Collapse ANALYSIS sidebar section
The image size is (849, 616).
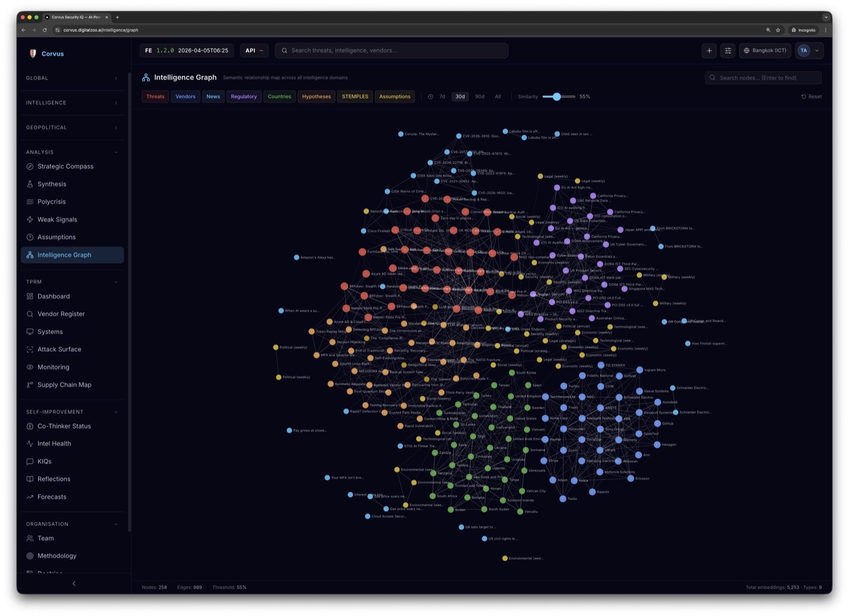[x=72, y=152]
